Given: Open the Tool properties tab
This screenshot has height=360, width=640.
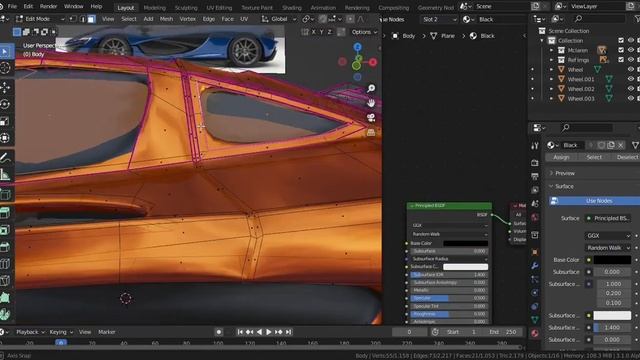Looking at the screenshot, I should tap(535, 146).
